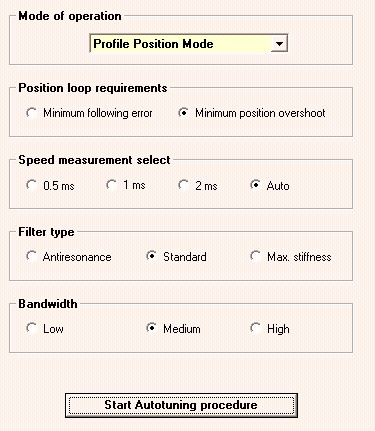Select Minimum position overshoot radio button

coord(184,113)
